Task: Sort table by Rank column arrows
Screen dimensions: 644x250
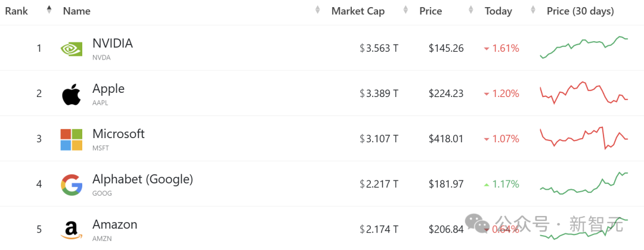Action: 49,10
